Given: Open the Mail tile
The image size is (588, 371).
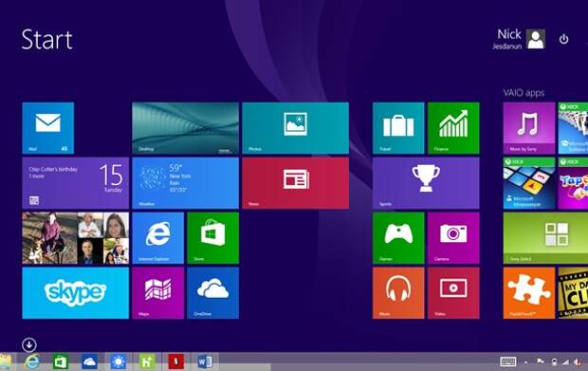Looking at the screenshot, I should [48, 128].
